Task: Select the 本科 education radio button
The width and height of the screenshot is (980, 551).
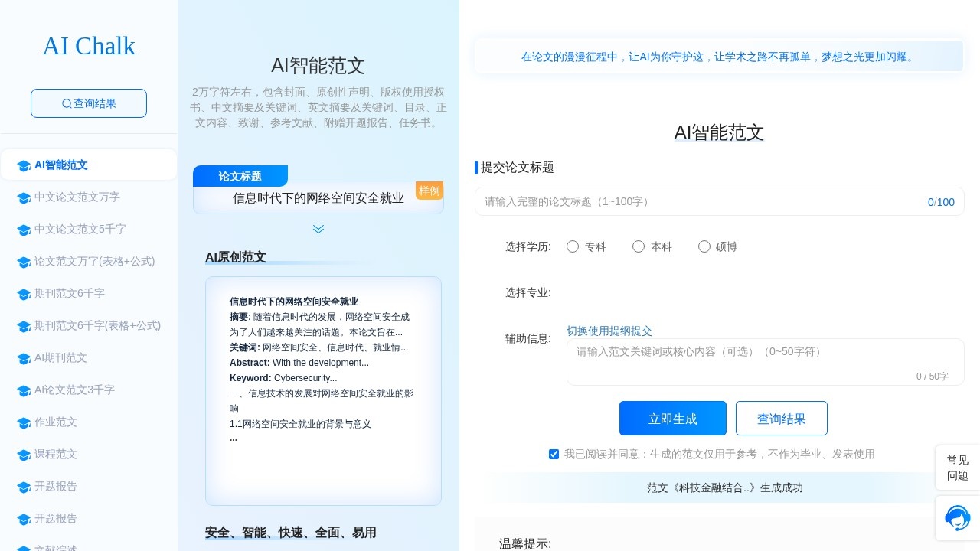Action: pyautogui.click(x=639, y=246)
